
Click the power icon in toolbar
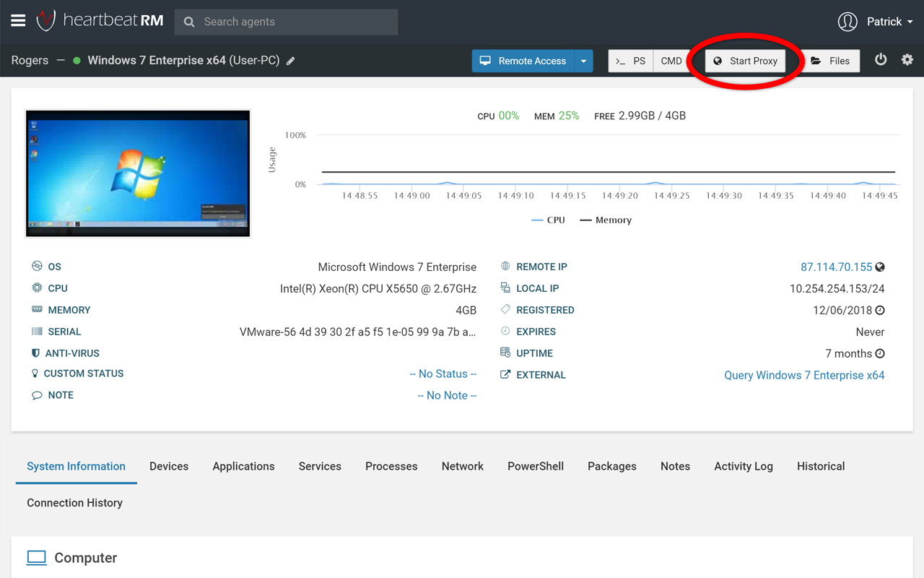[x=881, y=60]
